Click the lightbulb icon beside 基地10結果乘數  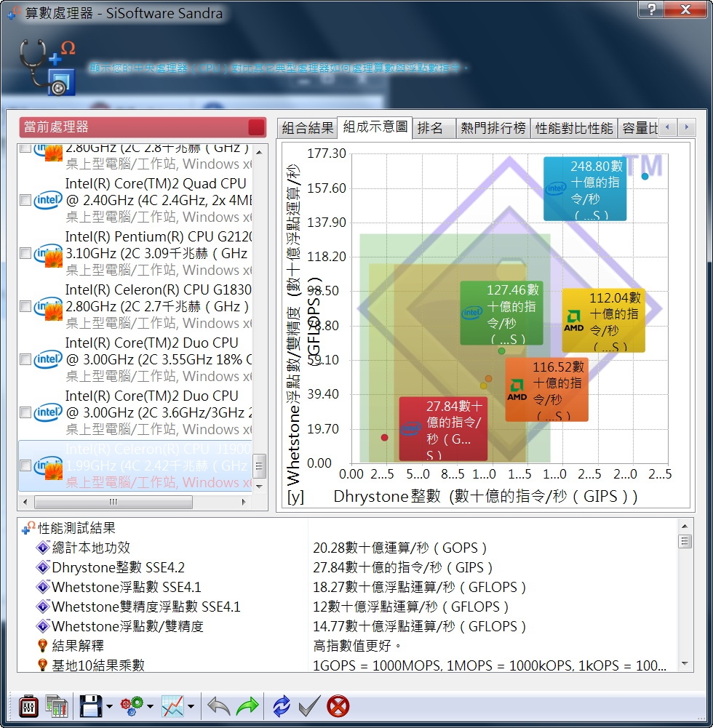pyautogui.click(x=43, y=665)
